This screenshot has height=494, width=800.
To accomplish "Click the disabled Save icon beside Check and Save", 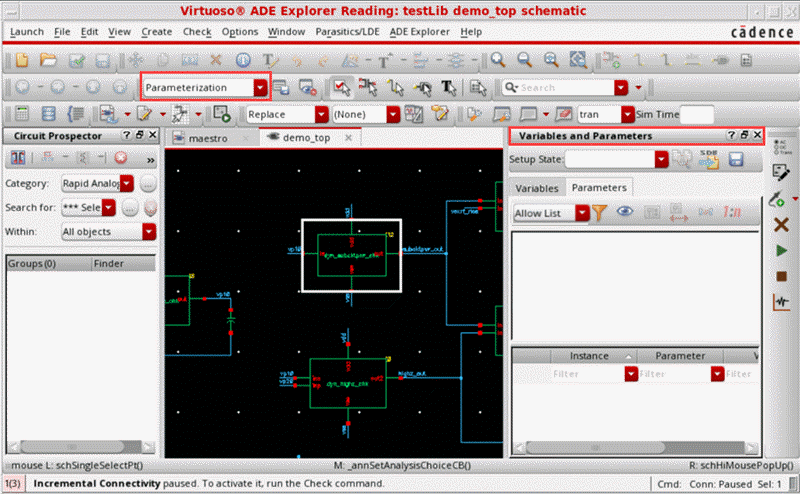I will pyautogui.click(x=103, y=61).
